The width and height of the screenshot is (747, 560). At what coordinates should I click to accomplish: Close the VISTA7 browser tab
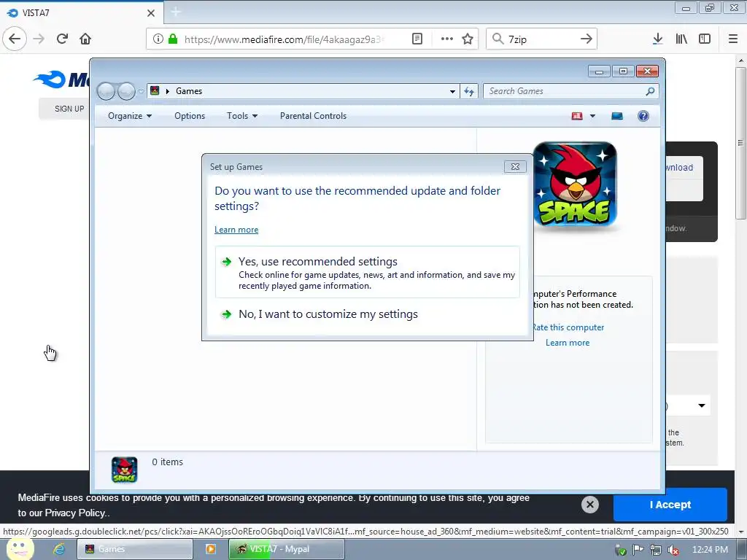[x=151, y=13]
